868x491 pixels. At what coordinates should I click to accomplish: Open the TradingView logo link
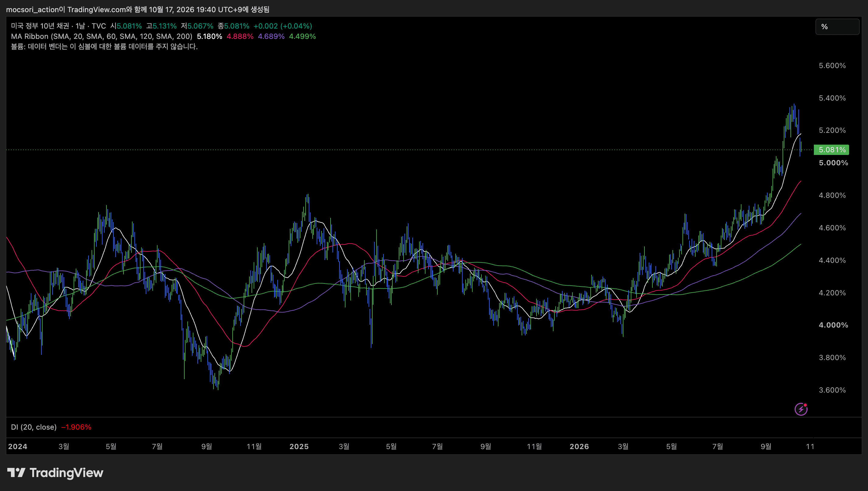[x=55, y=473]
